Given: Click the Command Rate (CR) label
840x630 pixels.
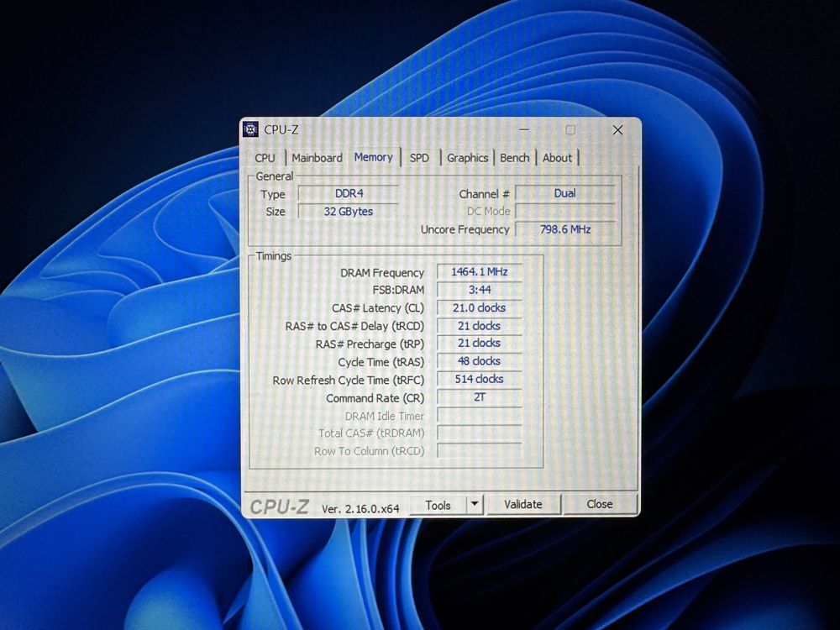Looking at the screenshot, I should (x=375, y=398).
